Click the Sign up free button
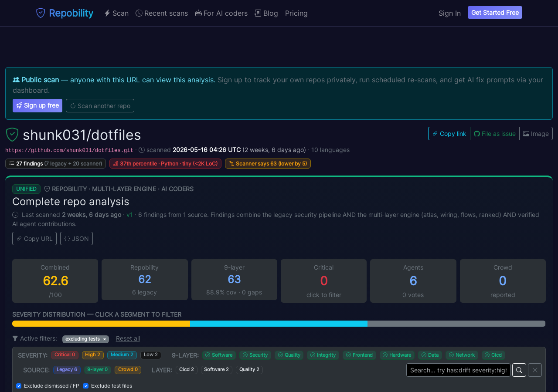558x392 pixels. coord(37,105)
